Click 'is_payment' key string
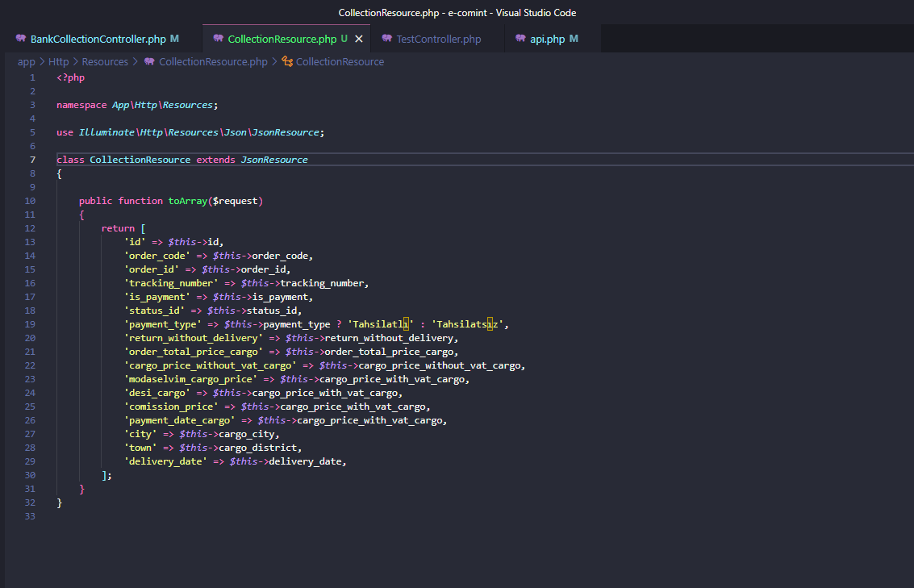Image resolution: width=914 pixels, height=588 pixels. tap(157, 297)
